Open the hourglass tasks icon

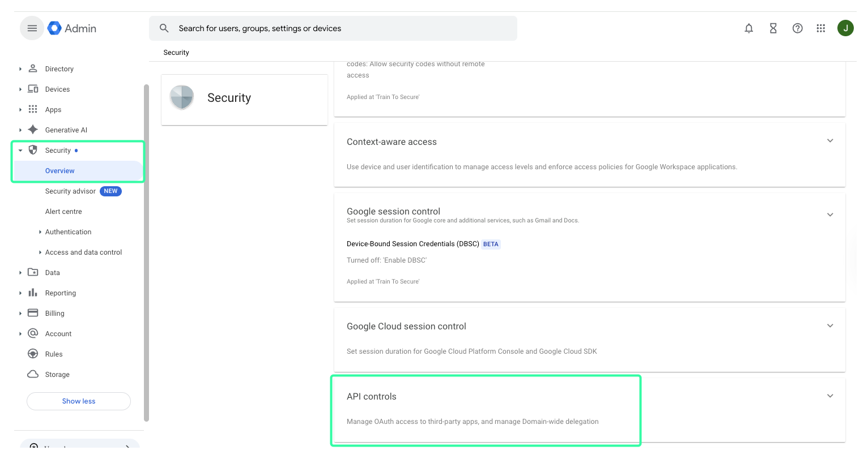(x=773, y=28)
